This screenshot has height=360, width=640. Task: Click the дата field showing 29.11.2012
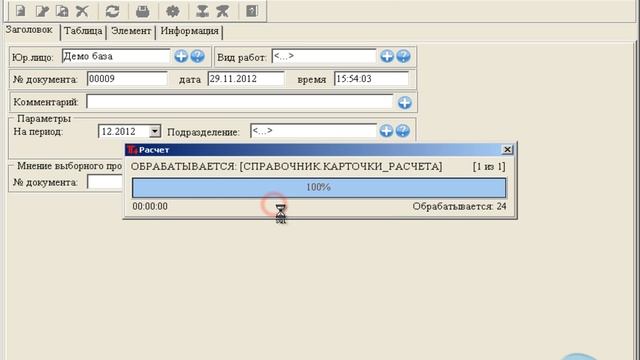tap(246, 79)
